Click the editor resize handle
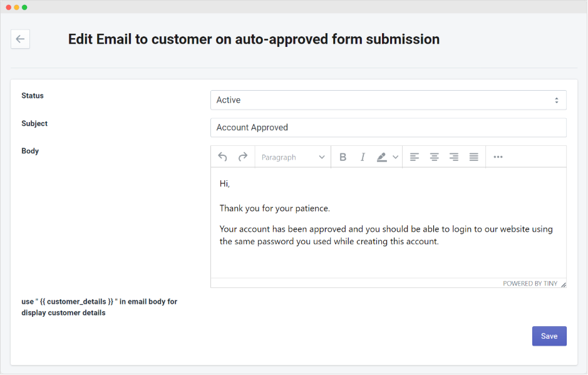 click(563, 284)
